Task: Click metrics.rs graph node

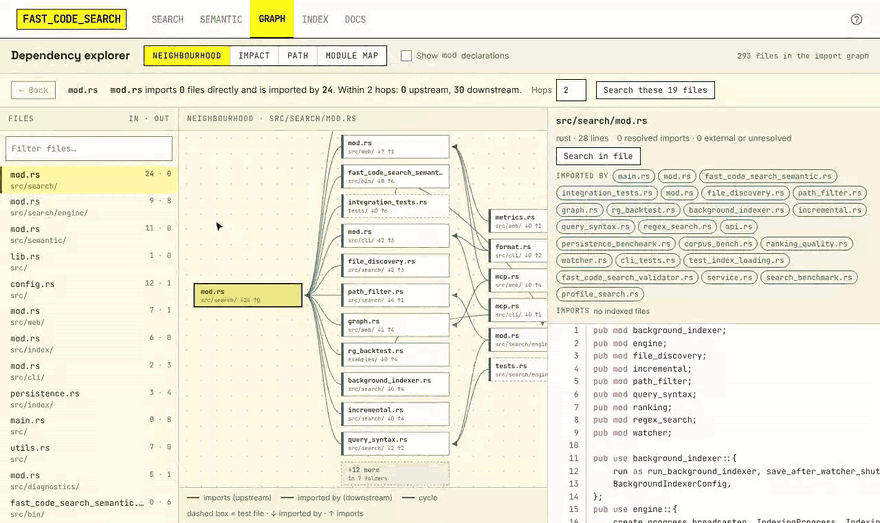Action: (518, 221)
